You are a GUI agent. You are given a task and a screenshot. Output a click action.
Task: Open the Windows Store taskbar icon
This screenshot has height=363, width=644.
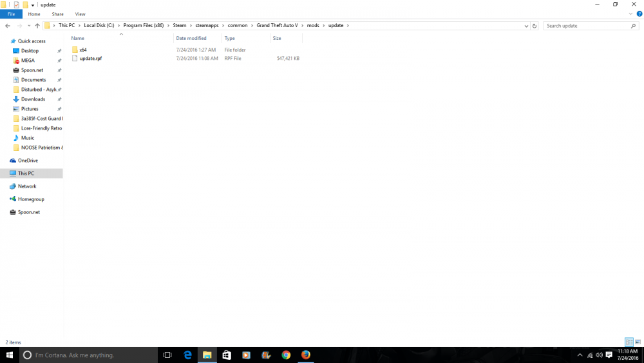pyautogui.click(x=227, y=355)
